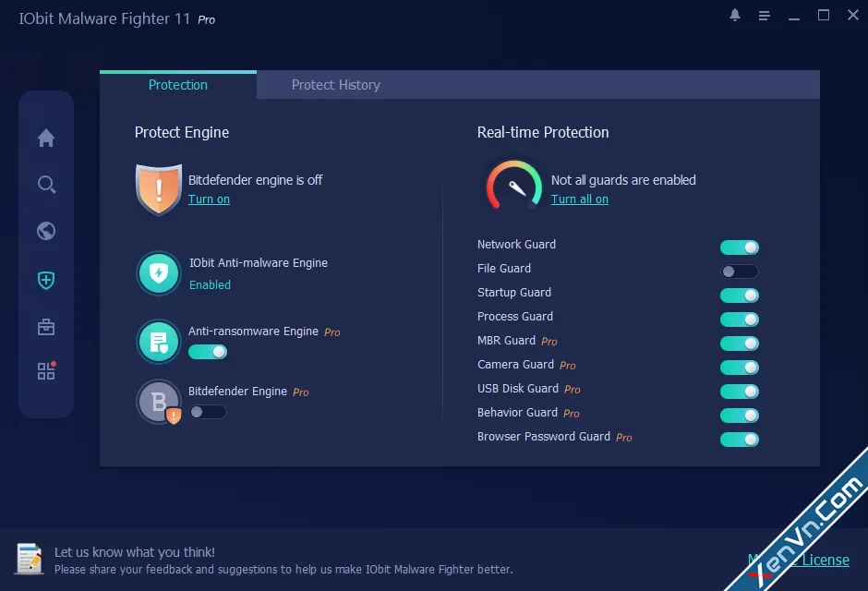
Task: Switch to the Protect History tab
Action: point(335,85)
